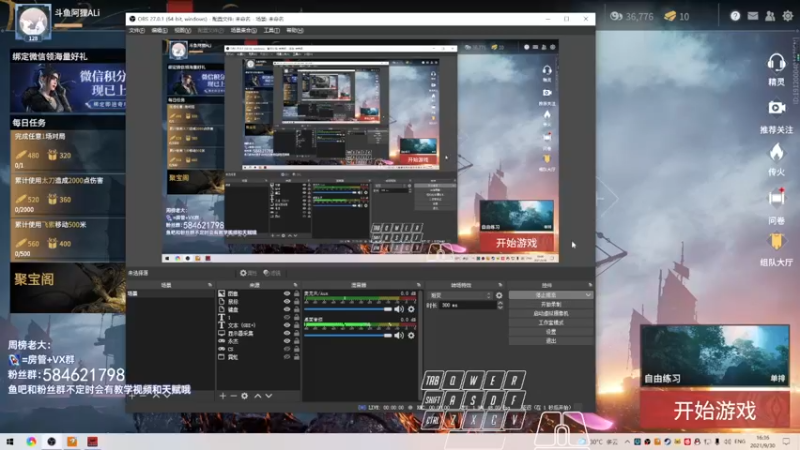Open transition properties gear next to 渐变
The width and height of the screenshot is (800, 450).
coord(499,295)
